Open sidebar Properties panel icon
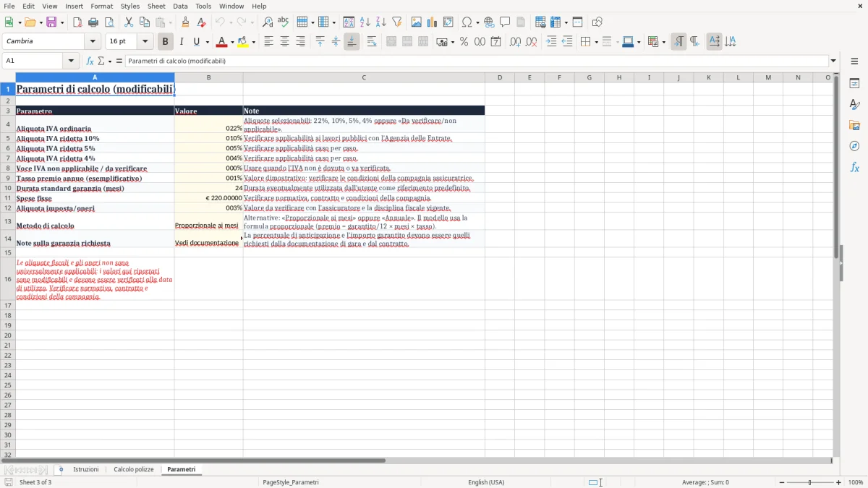The image size is (868, 488). click(854, 84)
